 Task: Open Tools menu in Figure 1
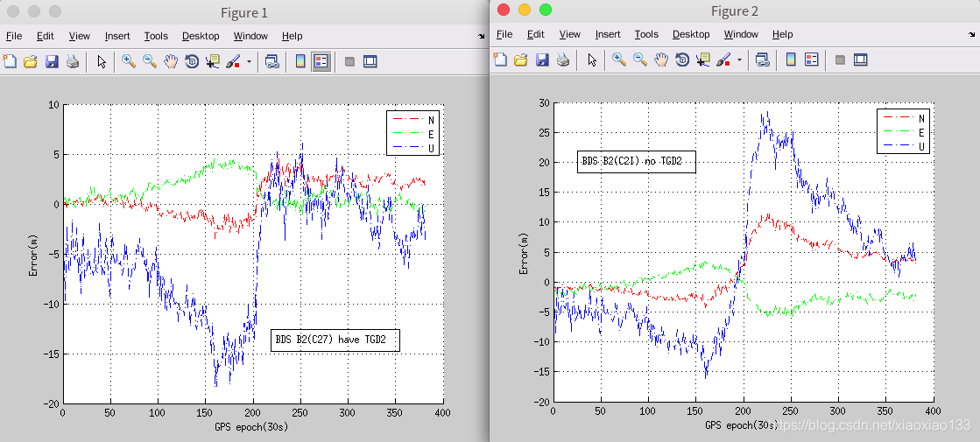[x=156, y=36]
